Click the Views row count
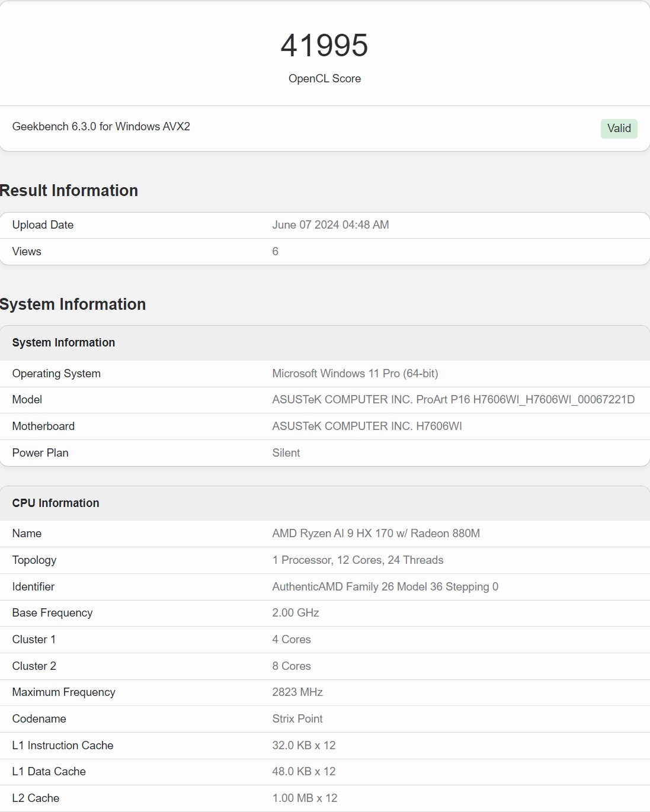The image size is (650, 812). tap(275, 252)
